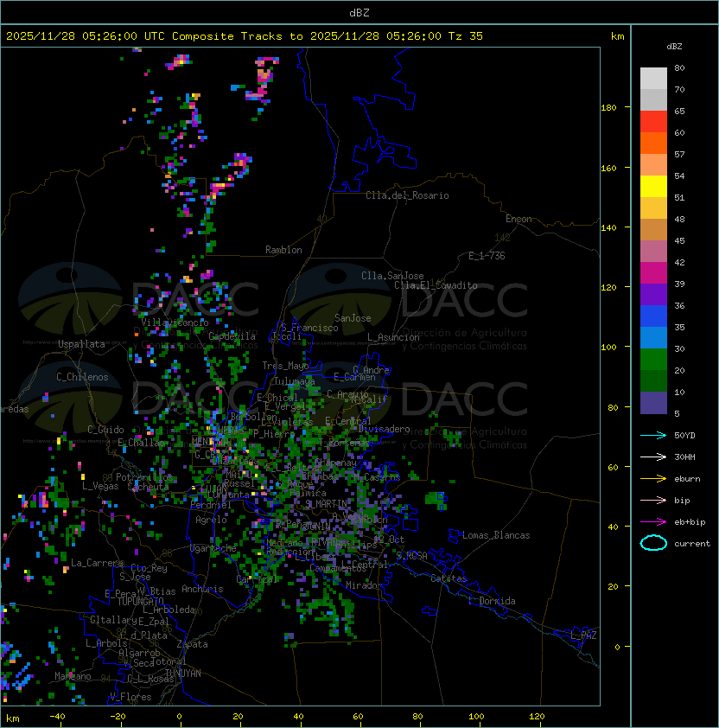Image resolution: width=719 pixels, height=728 pixels.
Task: Click the 'Potrerillos' map label
Action: 144,477
